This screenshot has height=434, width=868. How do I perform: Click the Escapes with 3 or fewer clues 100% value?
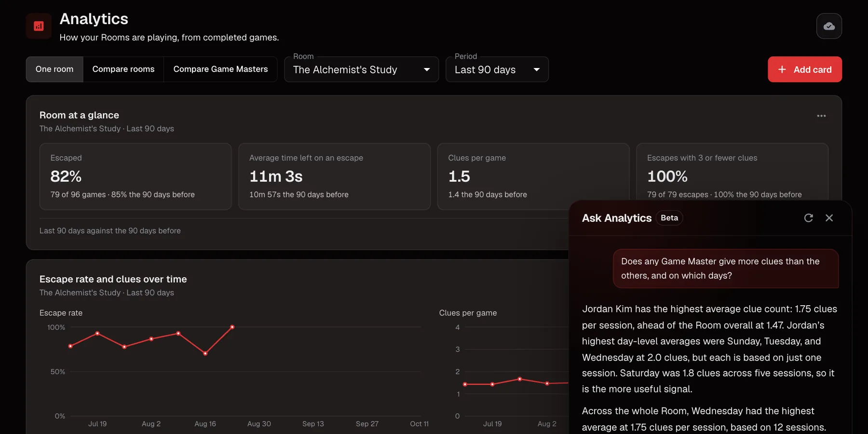point(667,176)
